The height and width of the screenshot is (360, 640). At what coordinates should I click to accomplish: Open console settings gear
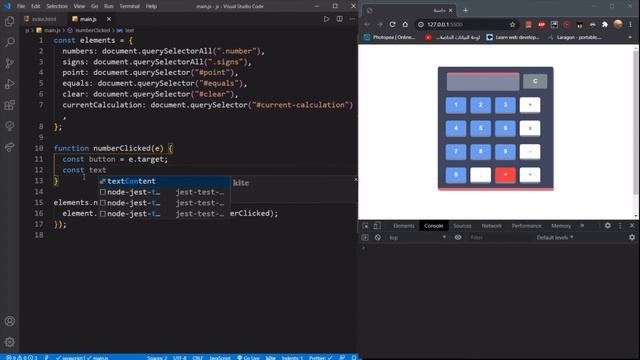(x=632, y=237)
